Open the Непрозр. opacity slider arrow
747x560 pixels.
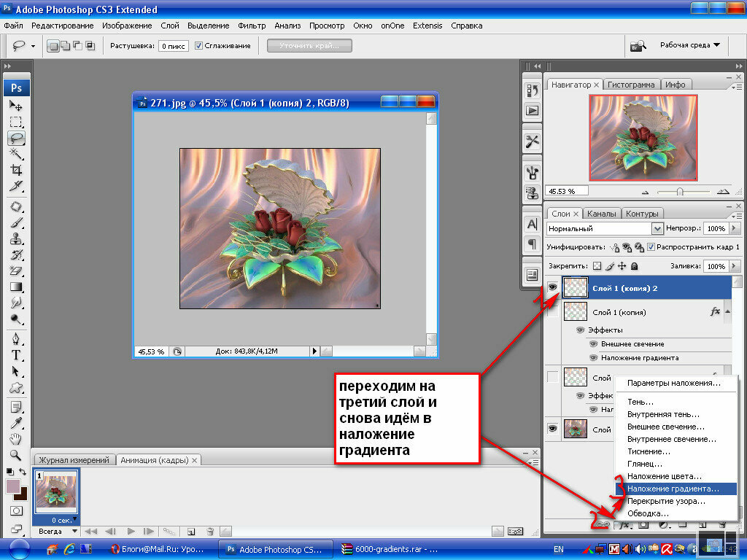click(734, 228)
